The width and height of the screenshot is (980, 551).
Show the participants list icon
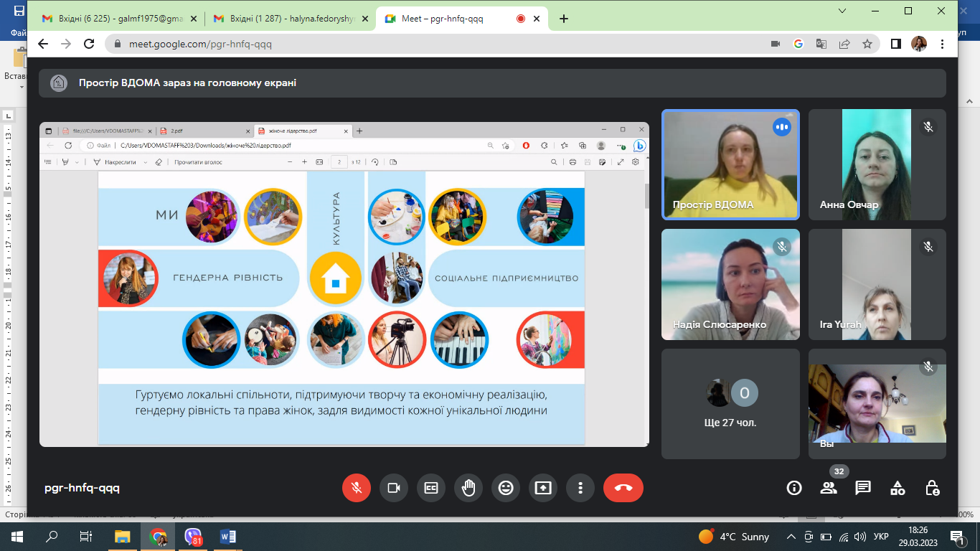(829, 488)
